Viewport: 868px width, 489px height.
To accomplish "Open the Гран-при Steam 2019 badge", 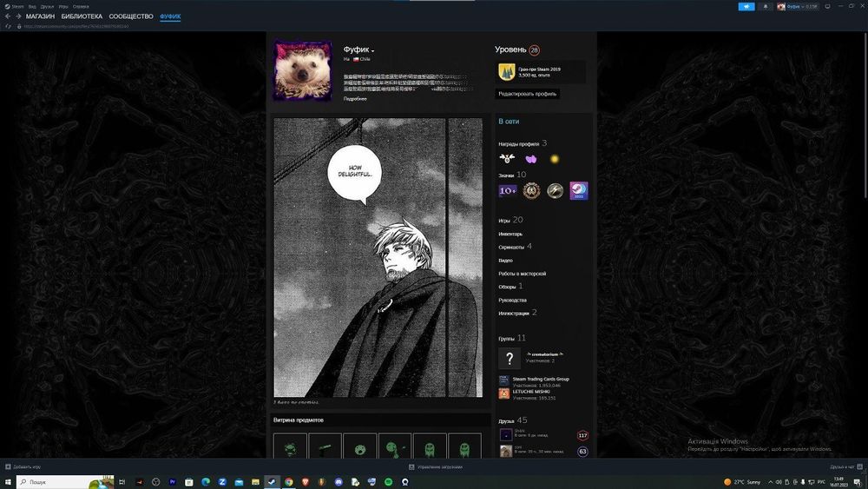I will pos(540,72).
